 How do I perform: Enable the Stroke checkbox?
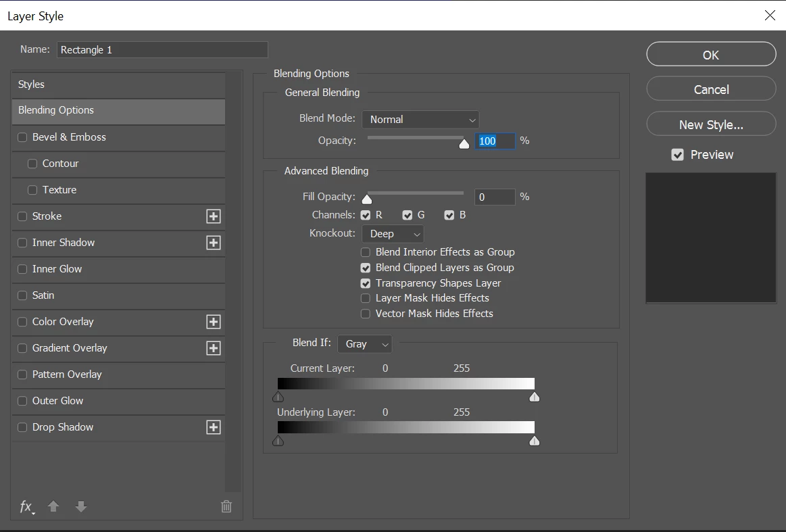click(22, 216)
